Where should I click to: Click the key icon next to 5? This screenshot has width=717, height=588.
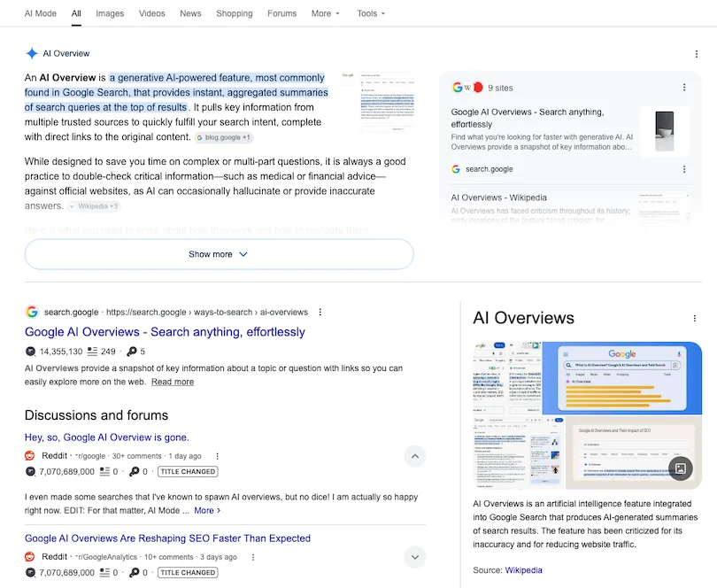pos(132,352)
